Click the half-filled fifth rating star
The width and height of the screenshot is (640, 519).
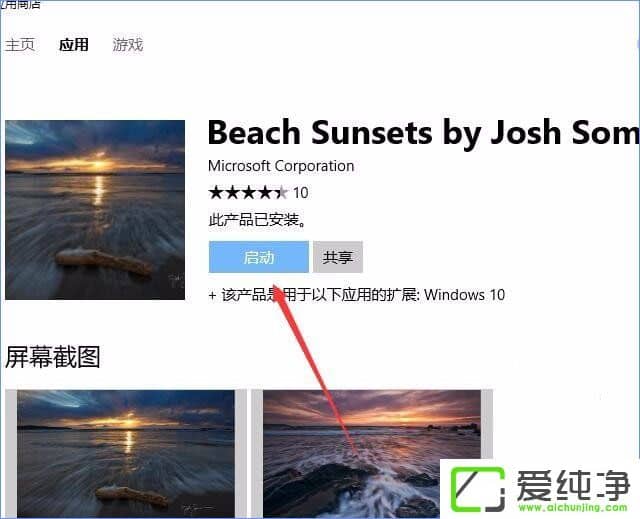[x=281, y=193]
